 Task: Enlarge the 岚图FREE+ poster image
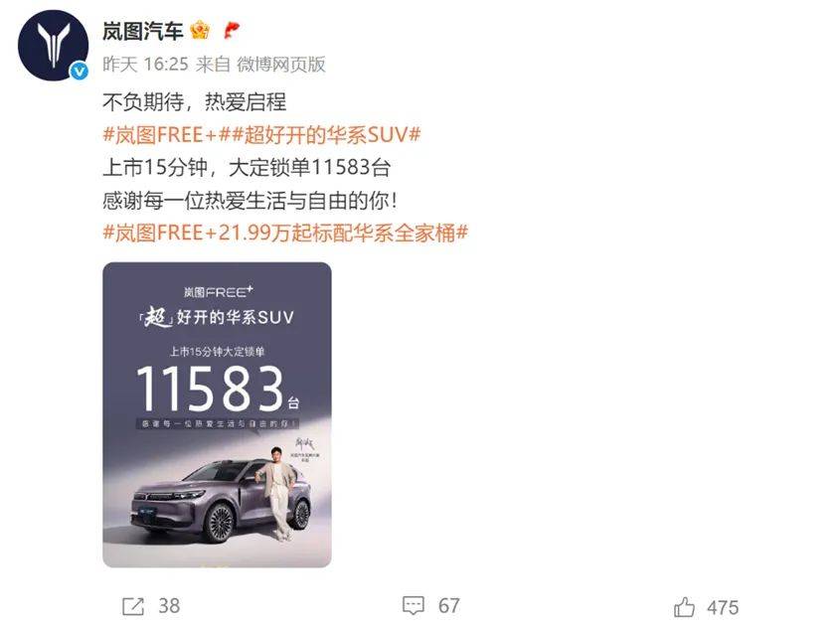(217, 415)
